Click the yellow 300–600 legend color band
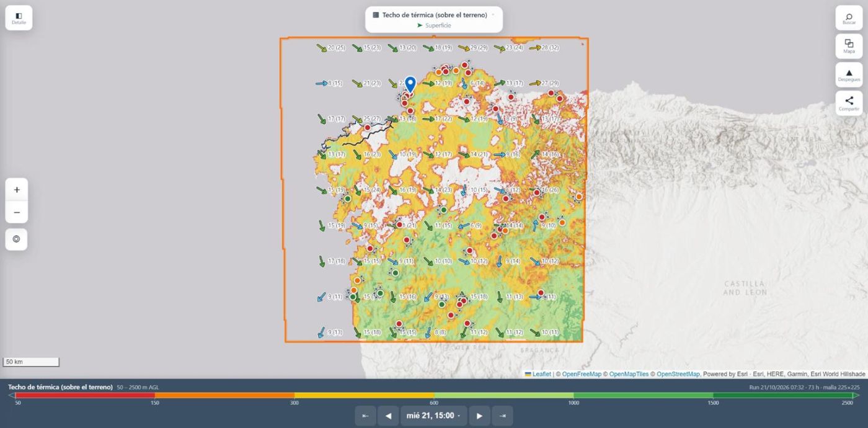 coord(364,395)
